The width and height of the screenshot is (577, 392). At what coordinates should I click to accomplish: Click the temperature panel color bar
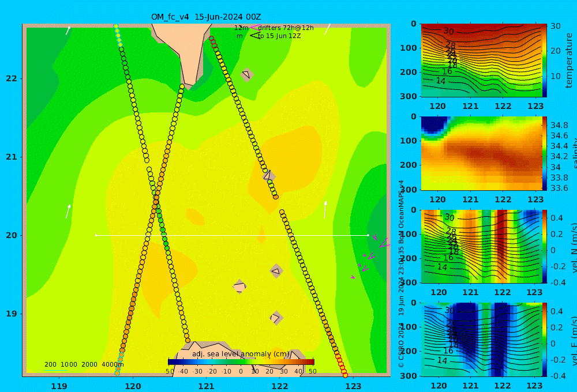[545, 61]
